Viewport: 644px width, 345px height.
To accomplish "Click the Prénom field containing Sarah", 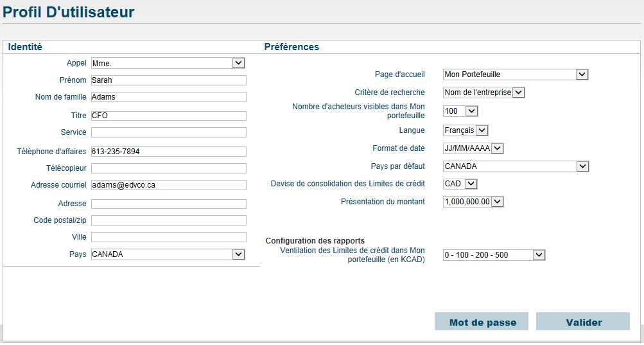I will [x=169, y=80].
